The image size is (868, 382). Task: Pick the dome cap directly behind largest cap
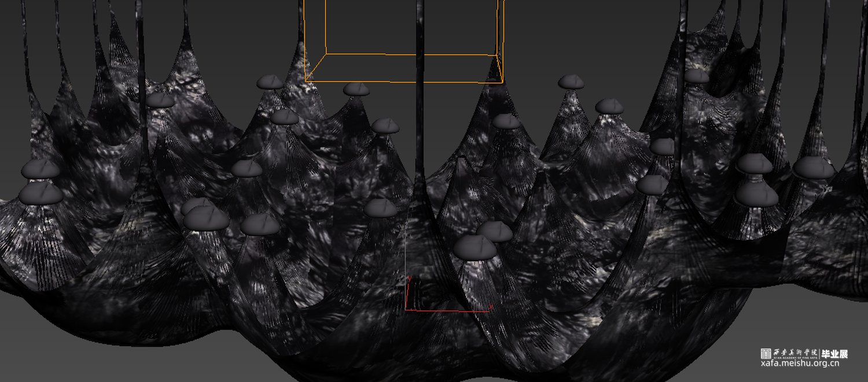point(495,231)
